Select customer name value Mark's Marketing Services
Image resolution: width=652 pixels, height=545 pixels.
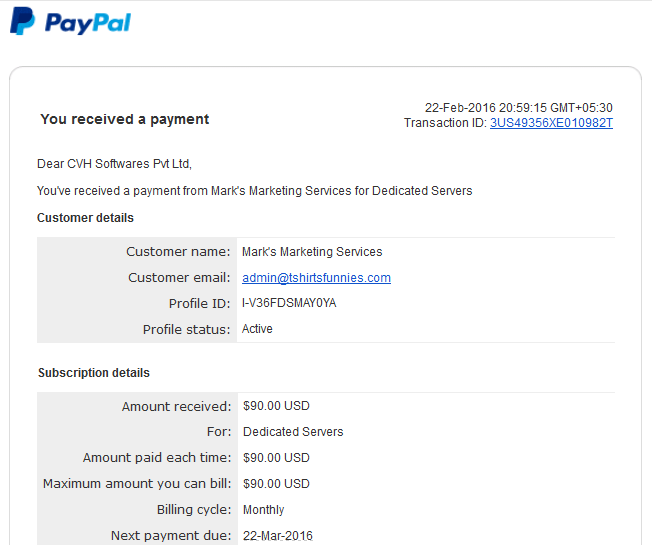click(312, 252)
